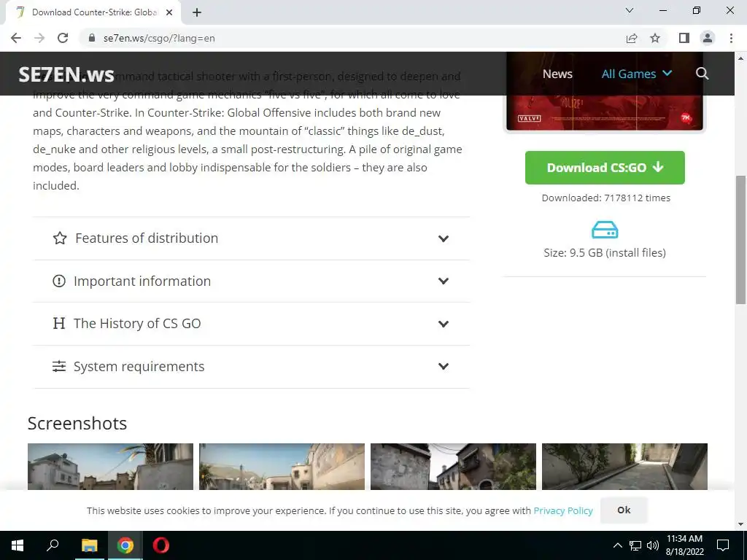Click the scrollbar down arrow
This screenshot has width=747, height=560.
coord(740,524)
